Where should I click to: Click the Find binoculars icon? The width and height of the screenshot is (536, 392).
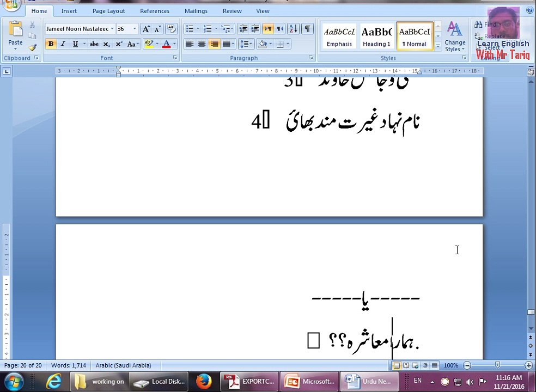[478, 24]
